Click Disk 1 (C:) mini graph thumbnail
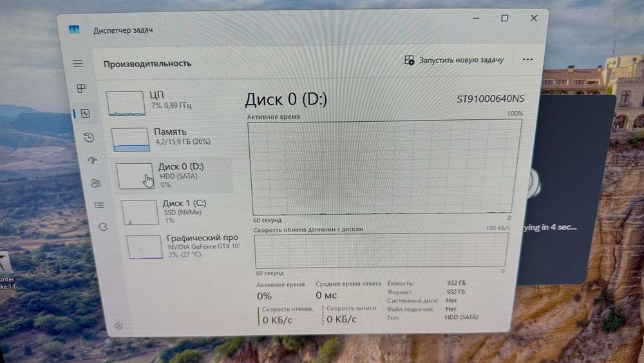 [x=140, y=212]
